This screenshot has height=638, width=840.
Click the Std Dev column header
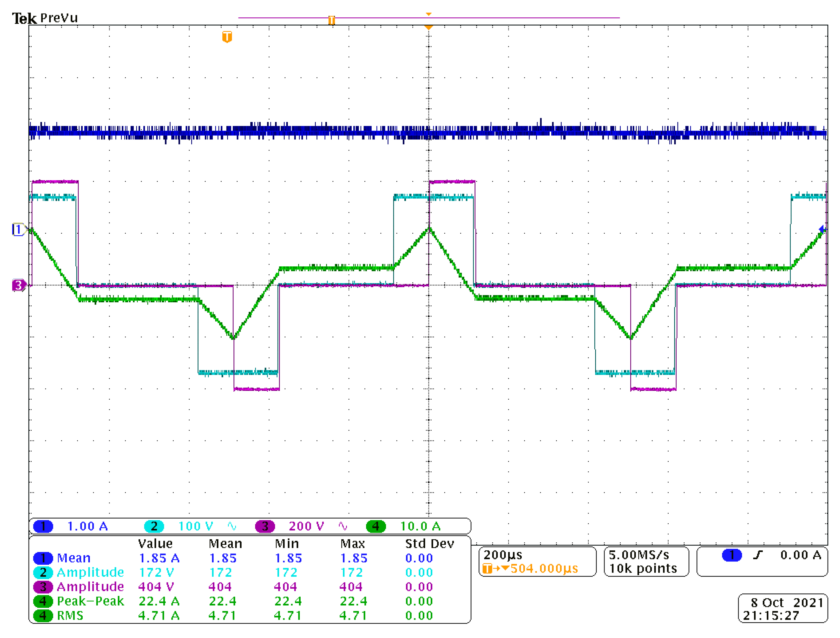(x=429, y=544)
